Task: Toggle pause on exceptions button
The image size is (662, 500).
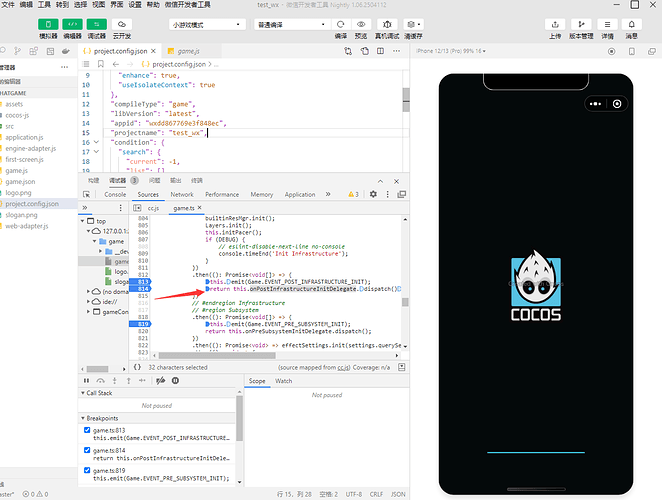Action: point(175,380)
